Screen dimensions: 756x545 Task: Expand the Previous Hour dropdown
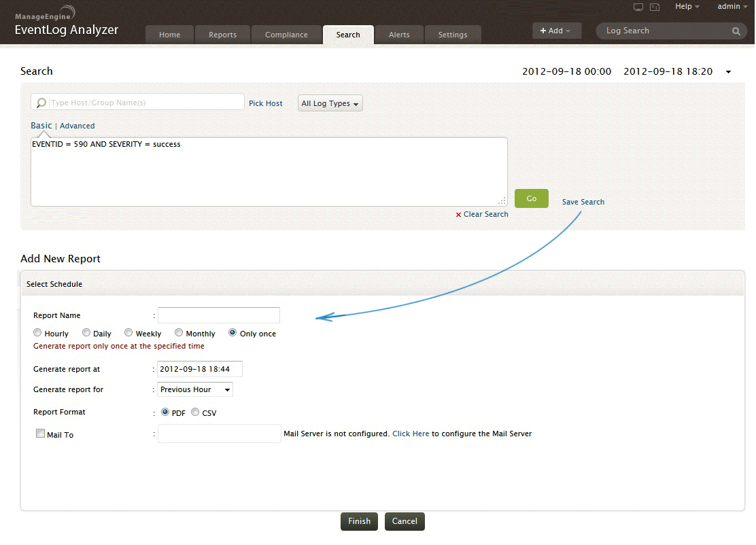194,389
